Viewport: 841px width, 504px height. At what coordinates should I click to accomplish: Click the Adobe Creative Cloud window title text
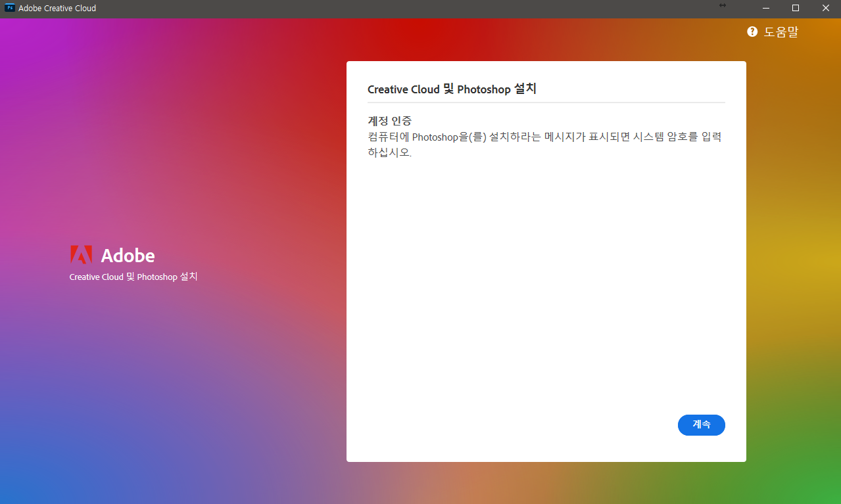click(x=57, y=9)
